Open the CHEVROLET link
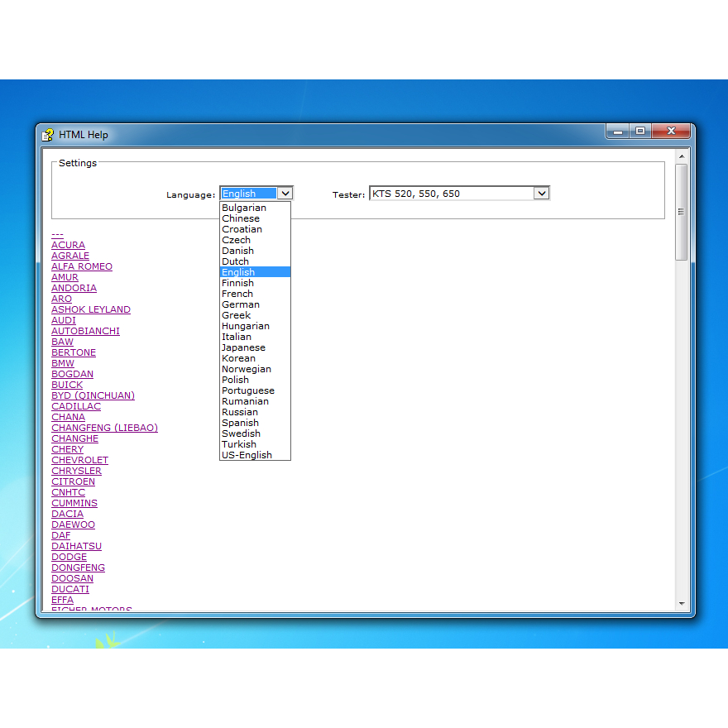The image size is (728, 728). tap(80, 460)
